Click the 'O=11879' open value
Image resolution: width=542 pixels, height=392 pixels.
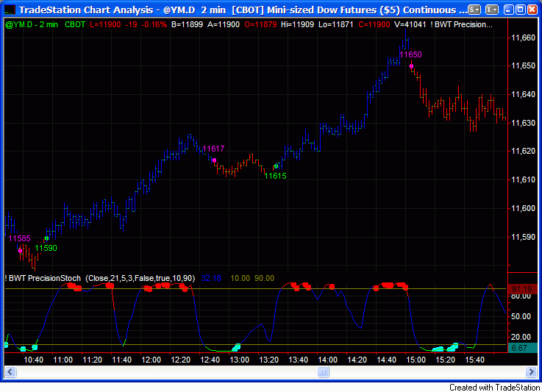tap(260, 24)
